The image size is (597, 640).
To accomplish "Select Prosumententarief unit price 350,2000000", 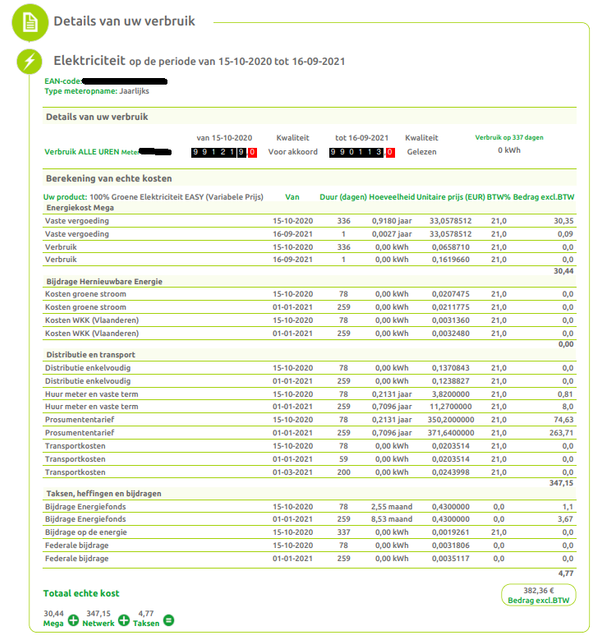I will tap(451, 420).
